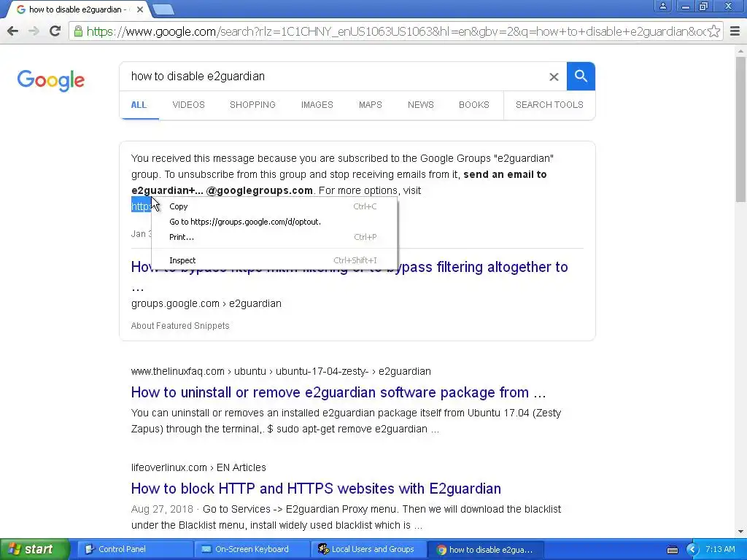Close the 'how to disable e2guardian' tab

pos(139,9)
